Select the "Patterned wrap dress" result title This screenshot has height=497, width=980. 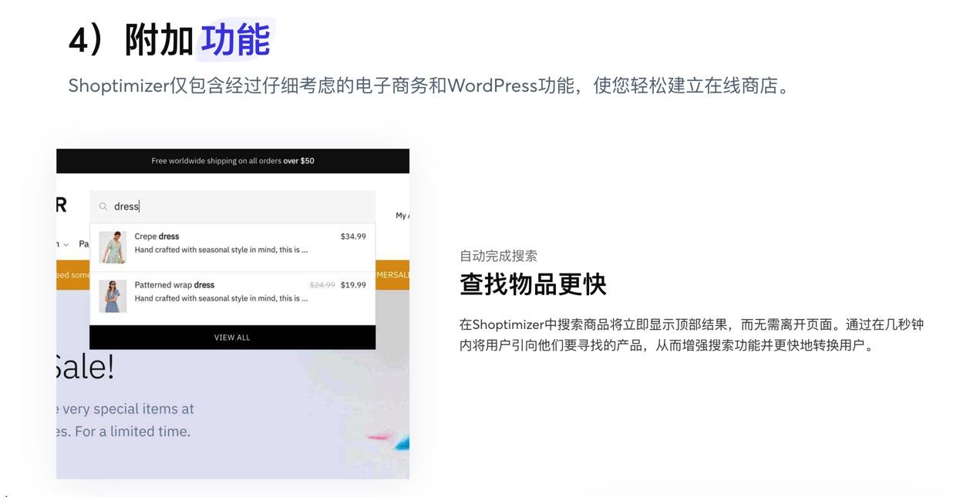[x=174, y=285]
